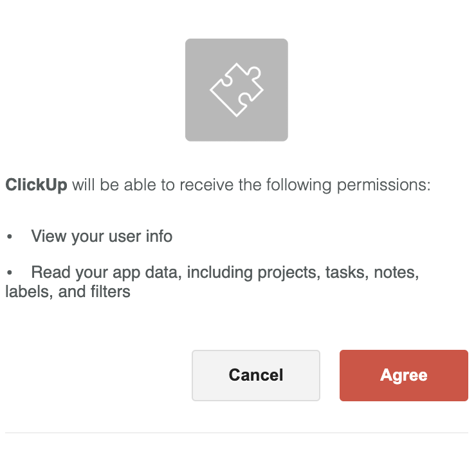Image resolution: width=476 pixels, height=454 pixels.
Task: Click the white puzzle outline inside the tile
Action: point(237,90)
